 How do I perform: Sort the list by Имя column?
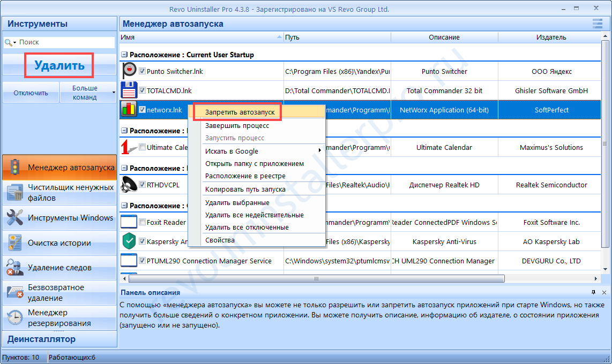click(201, 37)
